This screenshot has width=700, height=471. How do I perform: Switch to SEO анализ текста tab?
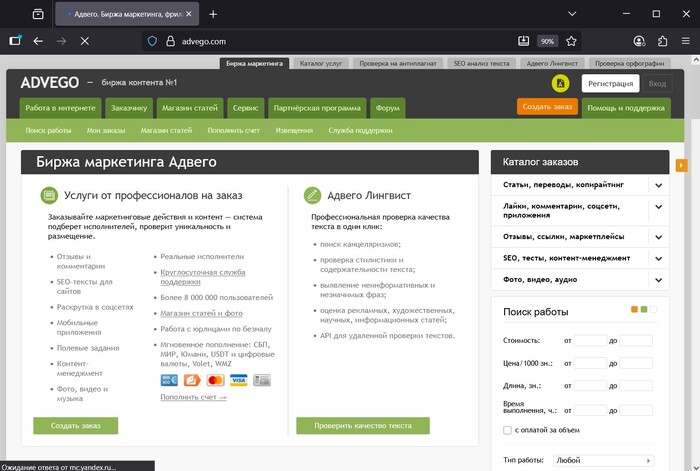click(481, 63)
